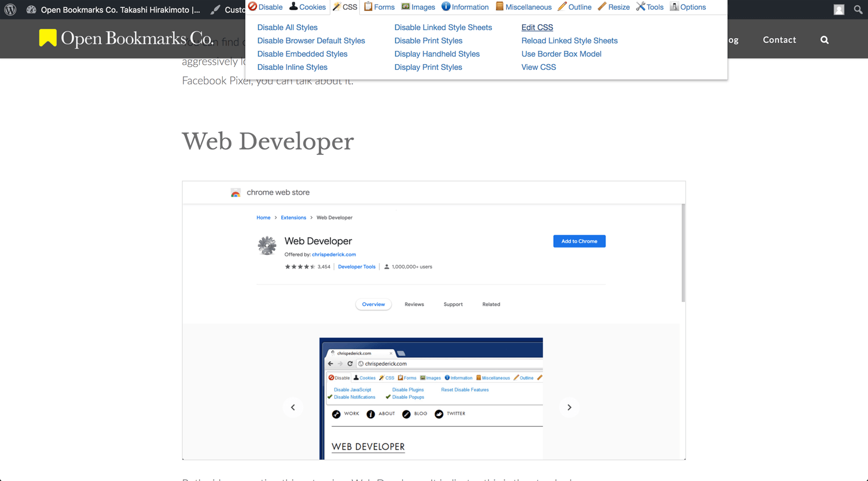Image resolution: width=868 pixels, height=481 pixels.
Task: Choose Display Handheld Styles
Action: click(437, 54)
